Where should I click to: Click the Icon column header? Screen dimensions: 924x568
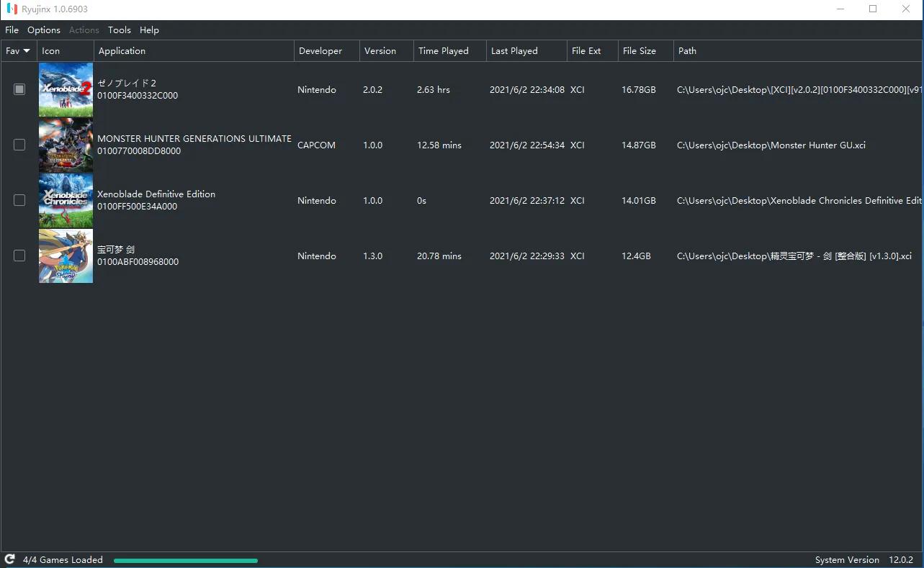pyautogui.click(x=66, y=51)
